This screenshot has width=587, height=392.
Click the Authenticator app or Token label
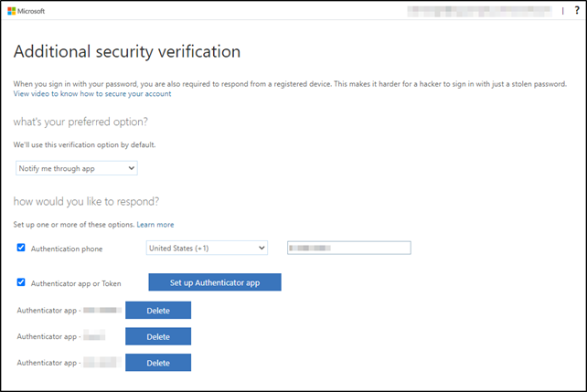[76, 283]
